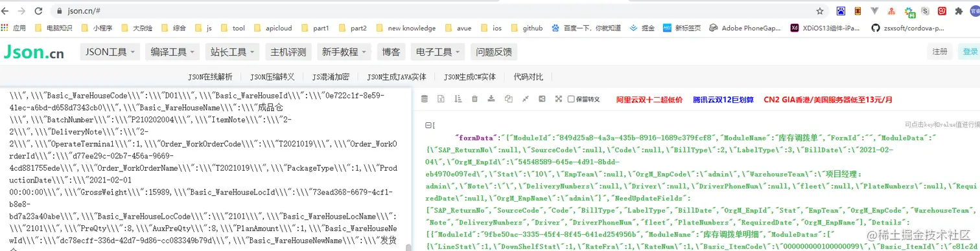Reload the json.cn page

[39, 10]
